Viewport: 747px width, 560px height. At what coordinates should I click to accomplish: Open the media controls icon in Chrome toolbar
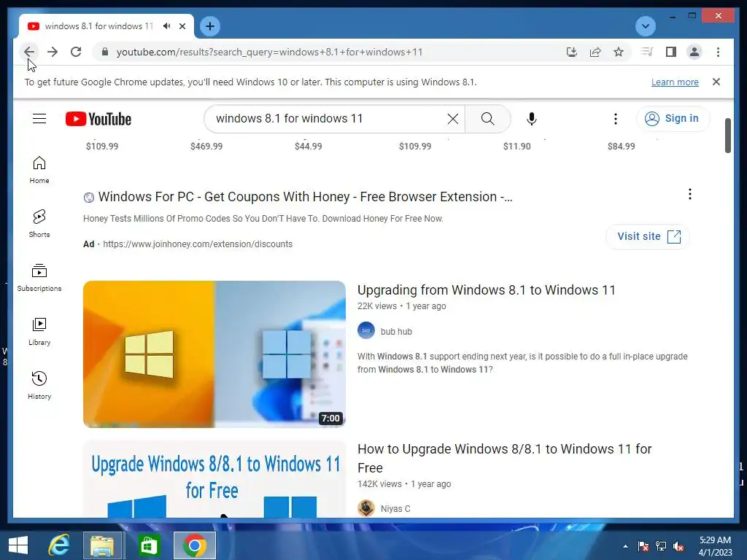[647, 52]
